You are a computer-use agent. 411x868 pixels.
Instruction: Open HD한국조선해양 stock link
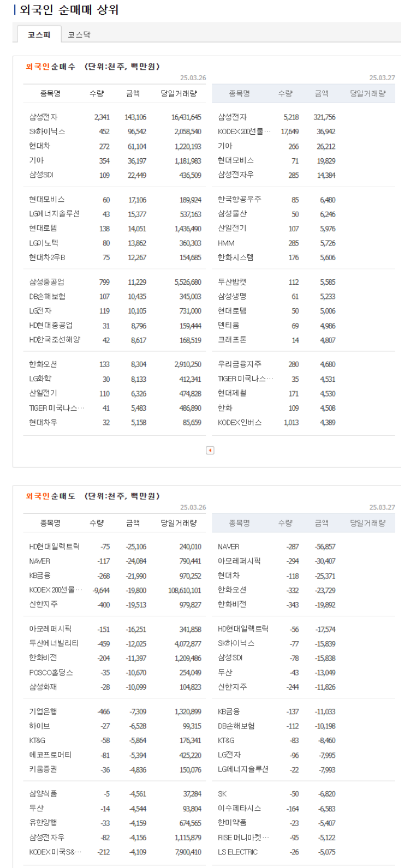[x=55, y=339]
